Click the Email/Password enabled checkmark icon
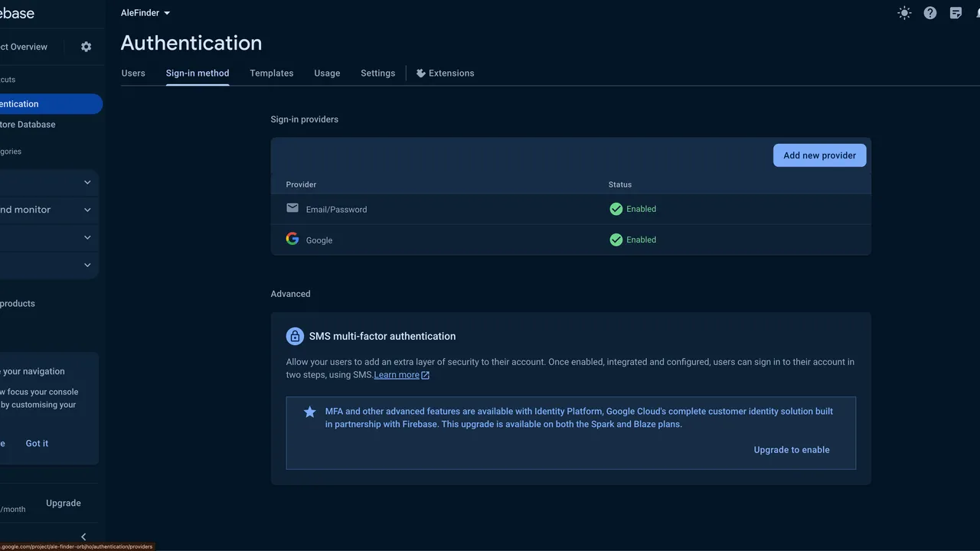The image size is (980, 551). click(616, 209)
